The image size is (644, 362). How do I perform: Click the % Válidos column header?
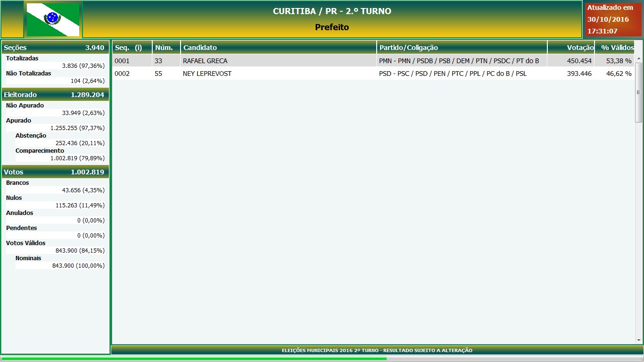click(x=615, y=48)
